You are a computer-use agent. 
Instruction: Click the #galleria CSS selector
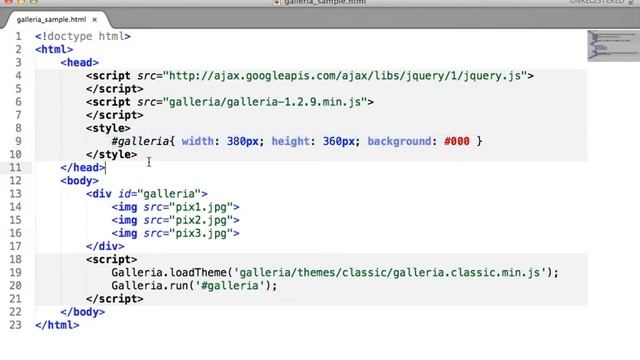pyautogui.click(x=140, y=141)
